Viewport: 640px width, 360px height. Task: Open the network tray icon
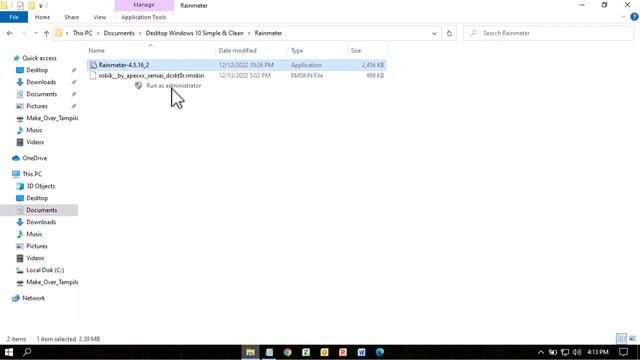[x=565, y=352]
